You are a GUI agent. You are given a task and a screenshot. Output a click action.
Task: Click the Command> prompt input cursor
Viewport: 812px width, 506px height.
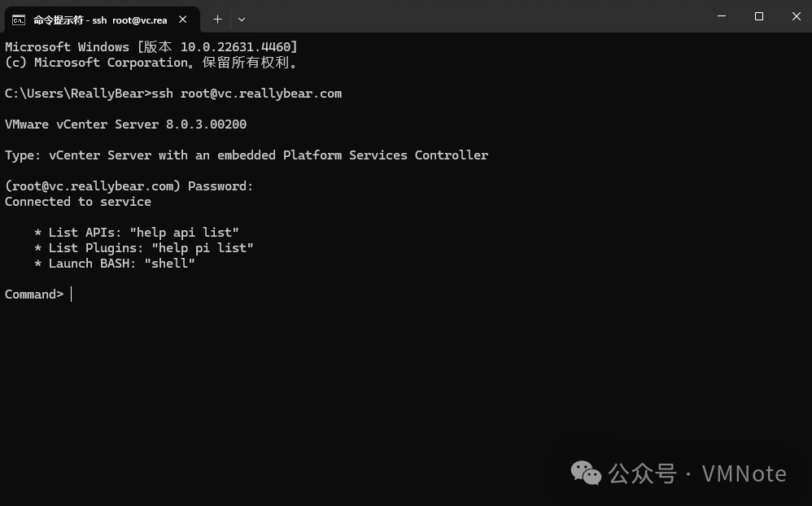72,294
